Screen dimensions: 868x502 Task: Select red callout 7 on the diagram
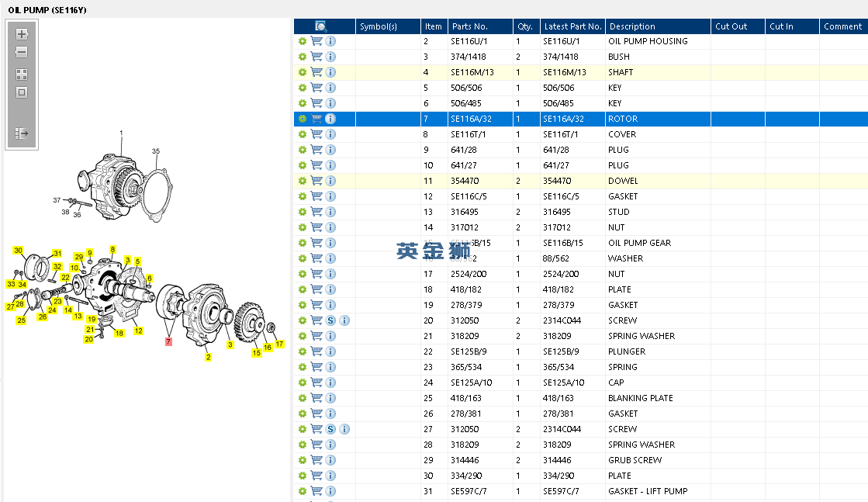click(168, 341)
